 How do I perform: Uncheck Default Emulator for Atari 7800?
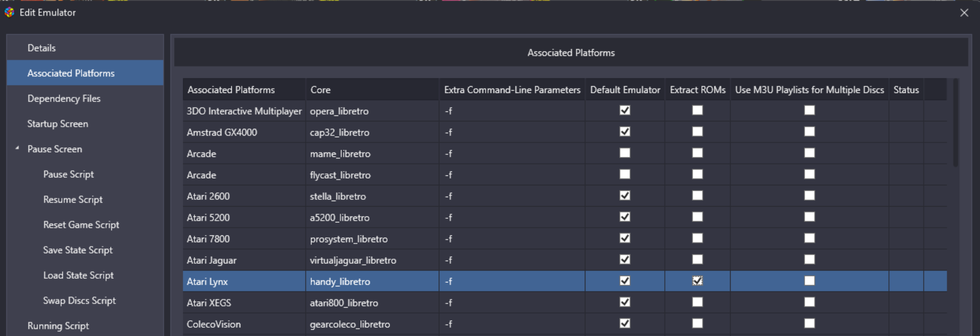tap(625, 238)
